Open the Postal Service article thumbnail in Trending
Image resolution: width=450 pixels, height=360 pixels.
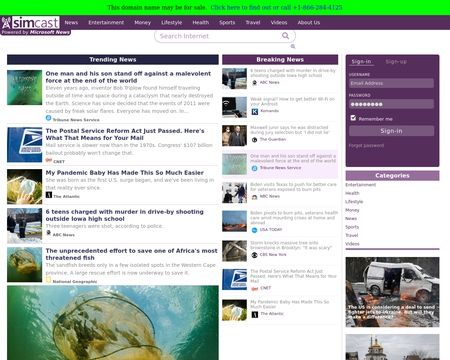point(25,145)
